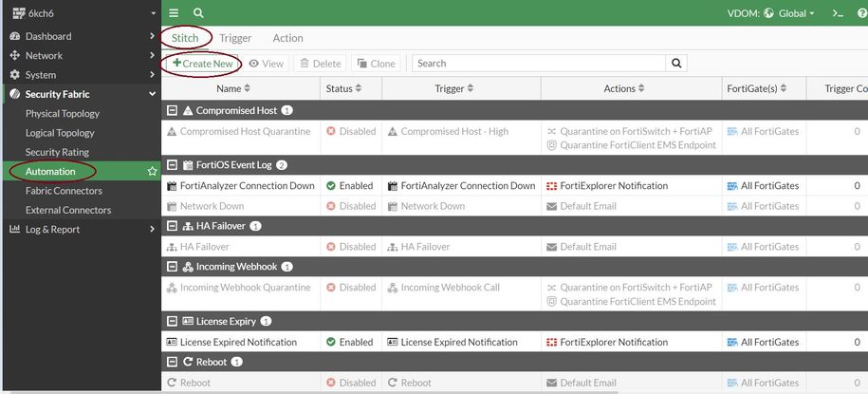
Task: Switch to the Action tab
Action: (x=287, y=38)
